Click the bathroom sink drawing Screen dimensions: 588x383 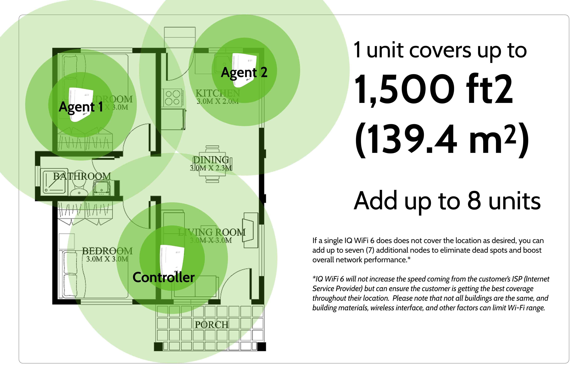(102, 188)
